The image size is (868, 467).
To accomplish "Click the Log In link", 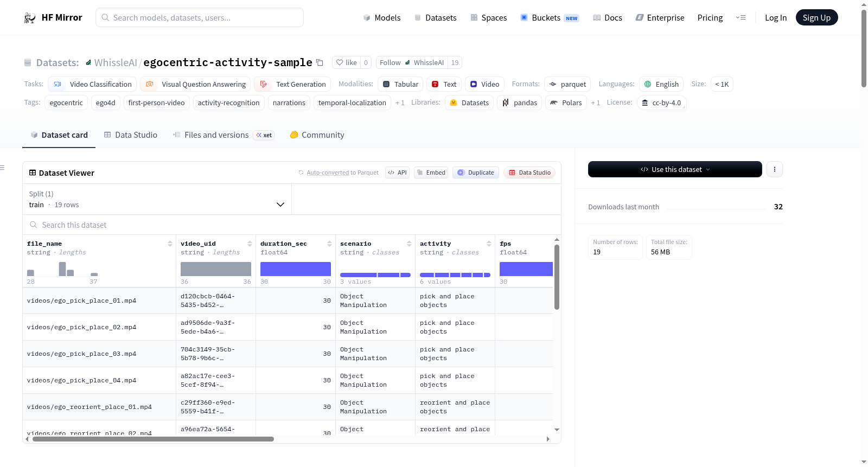I will coord(776,18).
